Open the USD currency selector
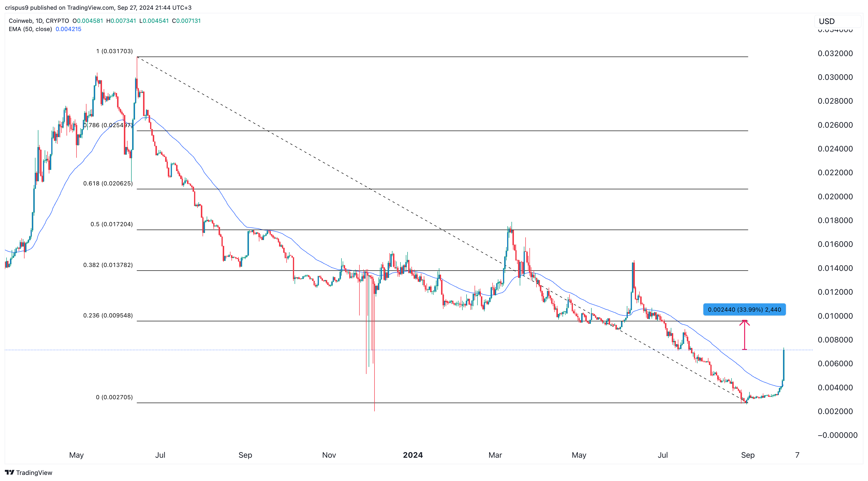The image size is (868, 481). click(837, 21)
